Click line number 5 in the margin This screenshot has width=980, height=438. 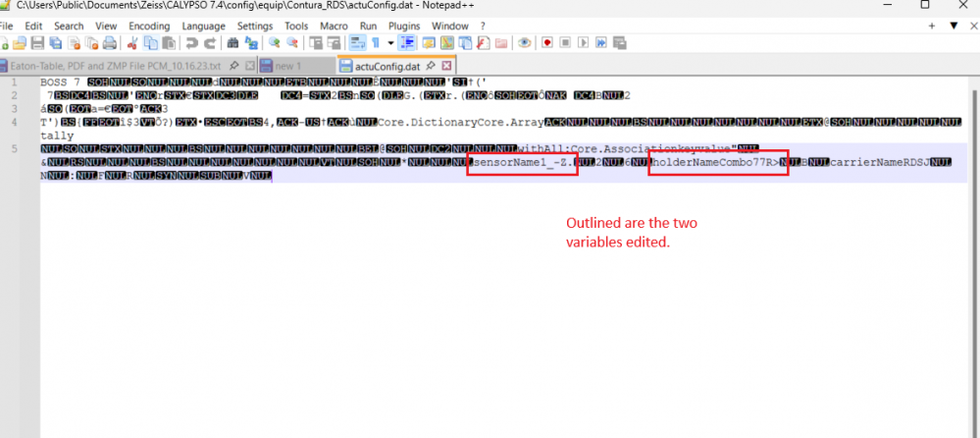[14, 149]
